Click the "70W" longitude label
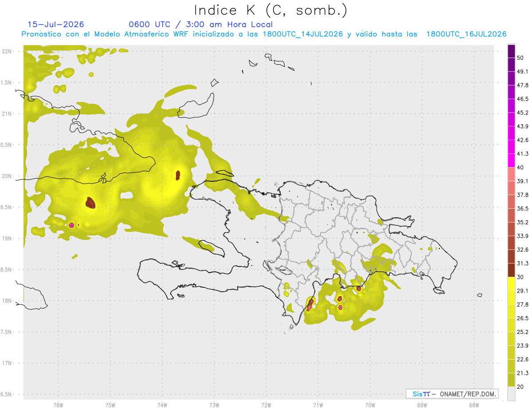The width and height of the screenshot is (532, 411). pos(370,405)
